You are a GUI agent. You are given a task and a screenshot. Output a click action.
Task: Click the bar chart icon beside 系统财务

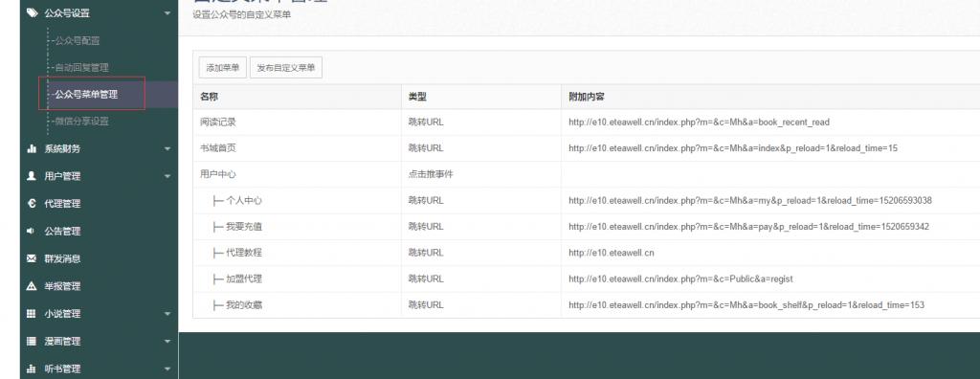[32, 149]
